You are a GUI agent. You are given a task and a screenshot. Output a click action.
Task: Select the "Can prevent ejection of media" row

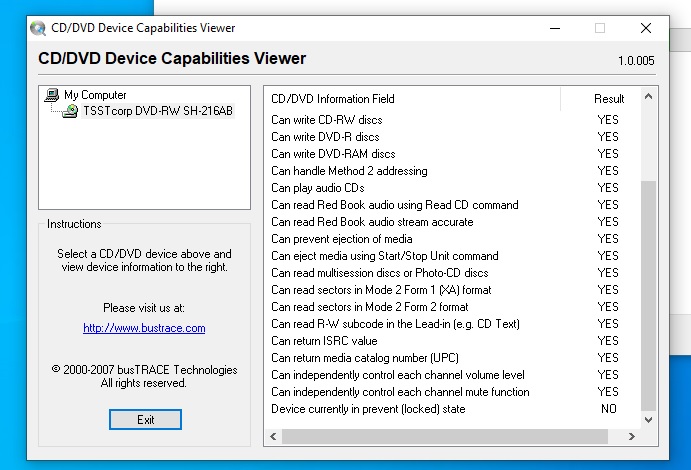(x=341, y=239)
